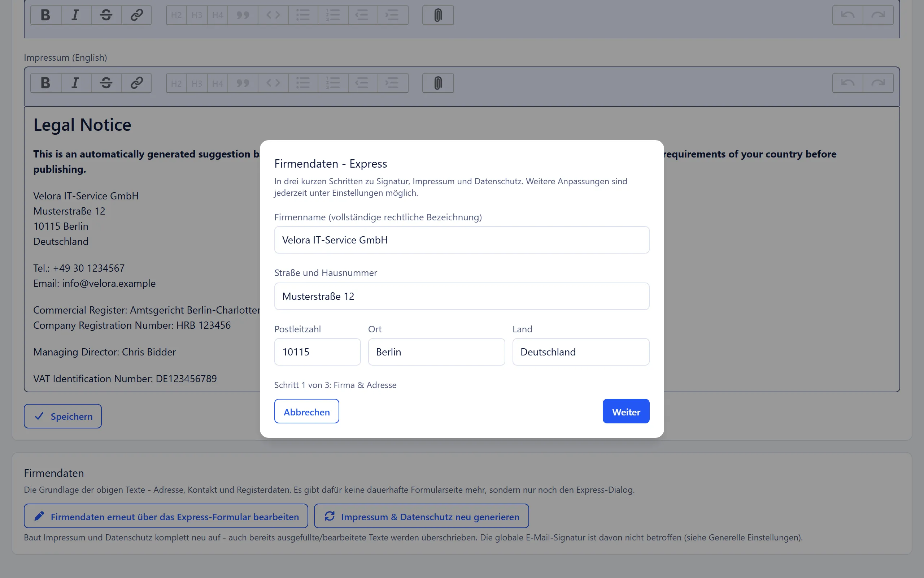Insert link in Impressum (English) toolbar
Screen dimensions: 924x578
tap(136, 83)
